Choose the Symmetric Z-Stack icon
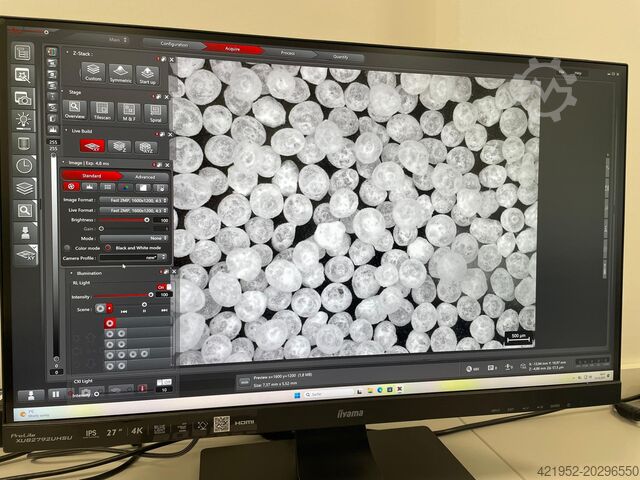Screen dimensions: 640x480 [120, 73]
